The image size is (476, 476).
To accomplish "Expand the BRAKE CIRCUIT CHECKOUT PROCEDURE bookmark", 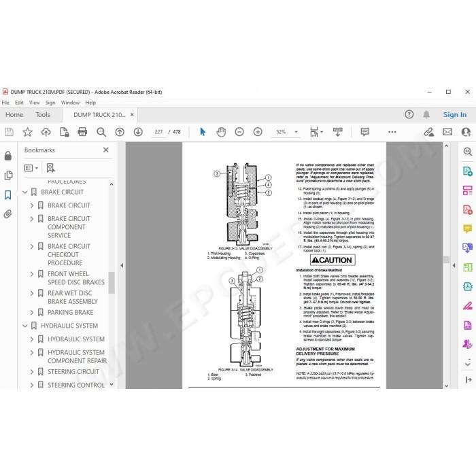I will pyautogui.click(x=31, y=246).
